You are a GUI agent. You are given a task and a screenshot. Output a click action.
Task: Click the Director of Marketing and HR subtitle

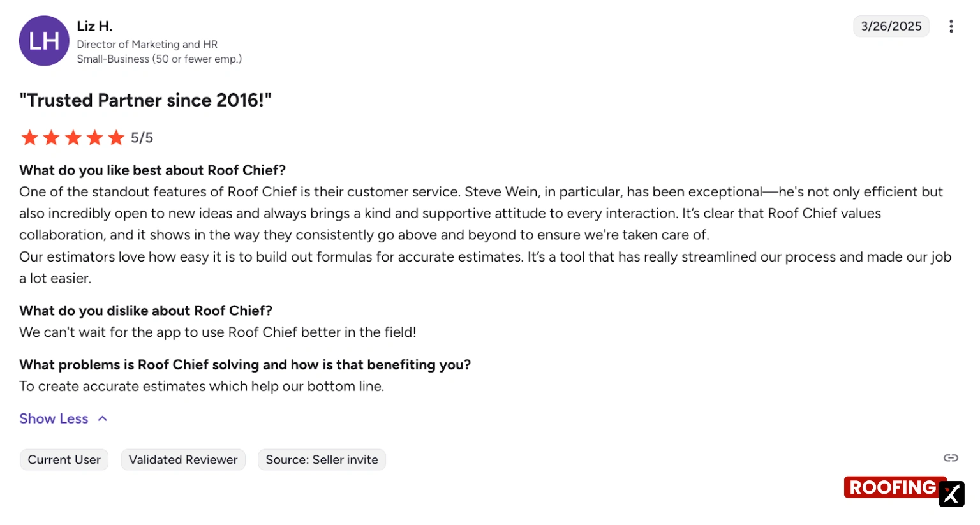tap(147, 44)
